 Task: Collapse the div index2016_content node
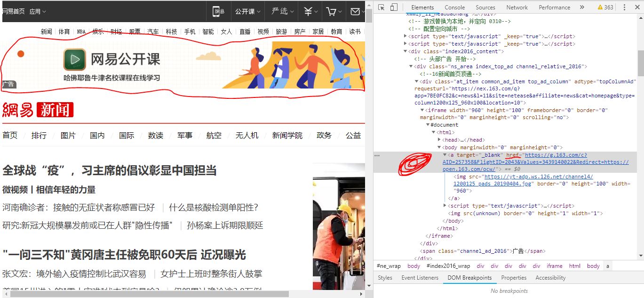(x=405, y=51)
